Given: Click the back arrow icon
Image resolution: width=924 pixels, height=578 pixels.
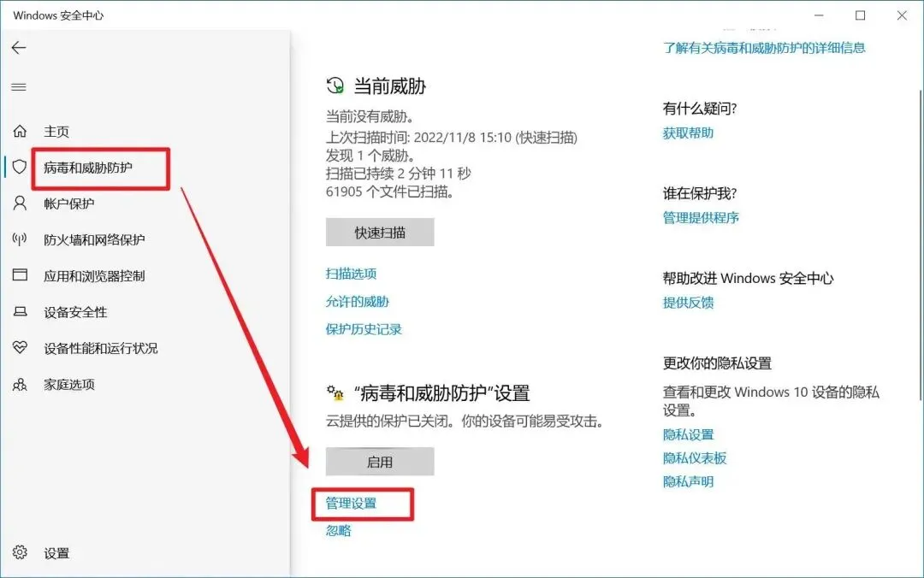Looking at the screenshot, I should coord(19,48).
